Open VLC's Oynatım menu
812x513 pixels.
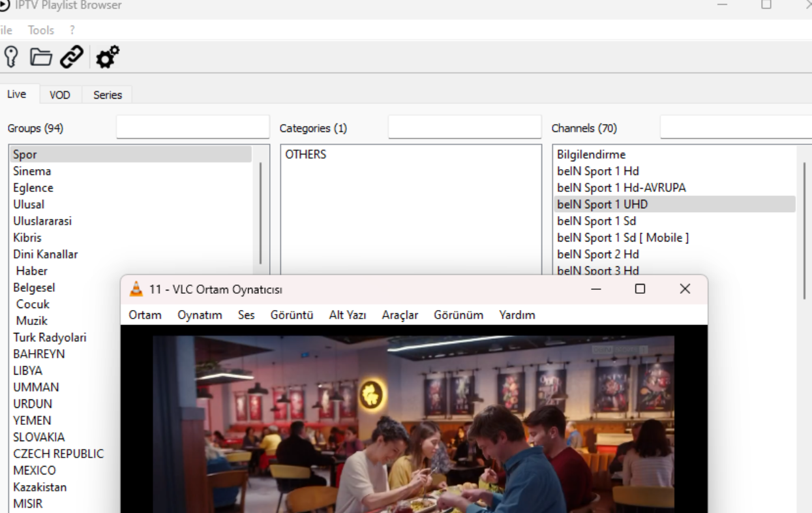[x=200, y=315]
